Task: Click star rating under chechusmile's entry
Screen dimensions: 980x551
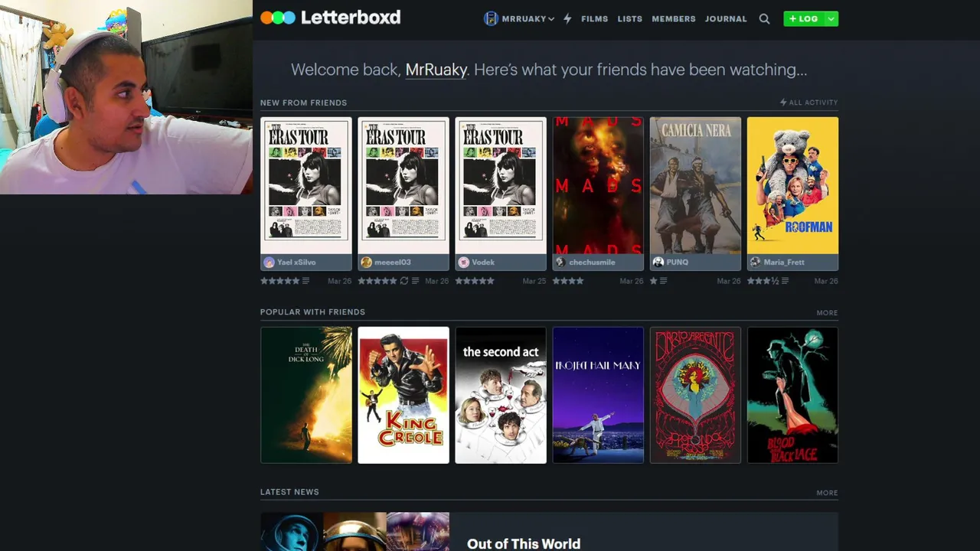Action: [x=568, y=281]
